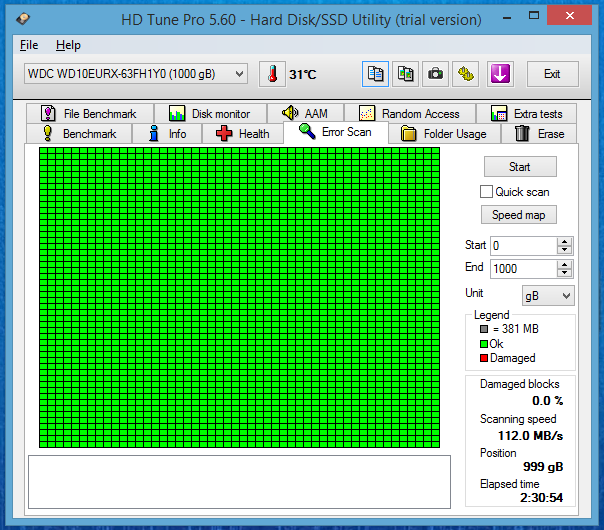
Task: Open options via the tools icon
Action: coord(465,74)
